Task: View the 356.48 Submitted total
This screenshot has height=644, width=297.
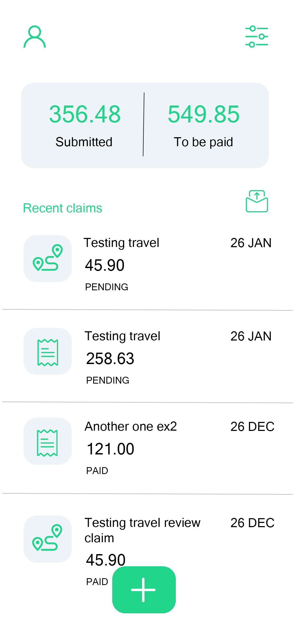Action: point(85,125)
